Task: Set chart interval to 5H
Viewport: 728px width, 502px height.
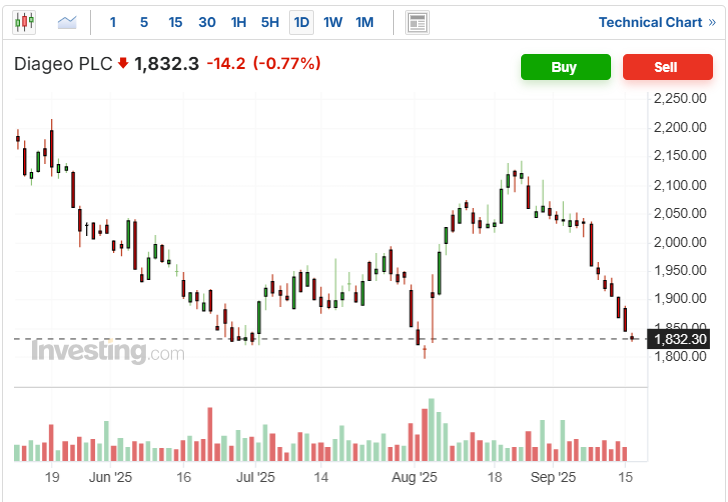Action: [x=270, y=22]
